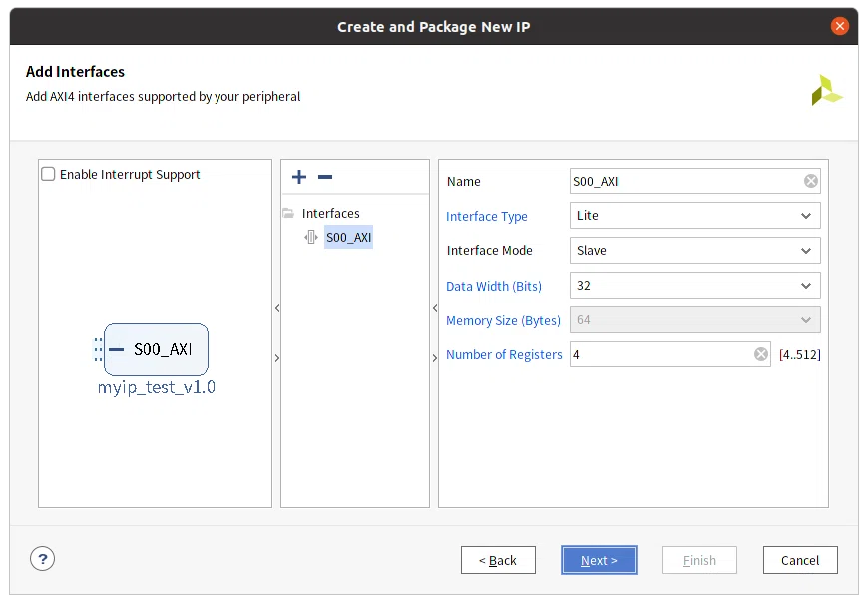The width and height of the screenshot is (868, 604).
Task: Expand left preview pane with right arrow
Action: (277, 358)
